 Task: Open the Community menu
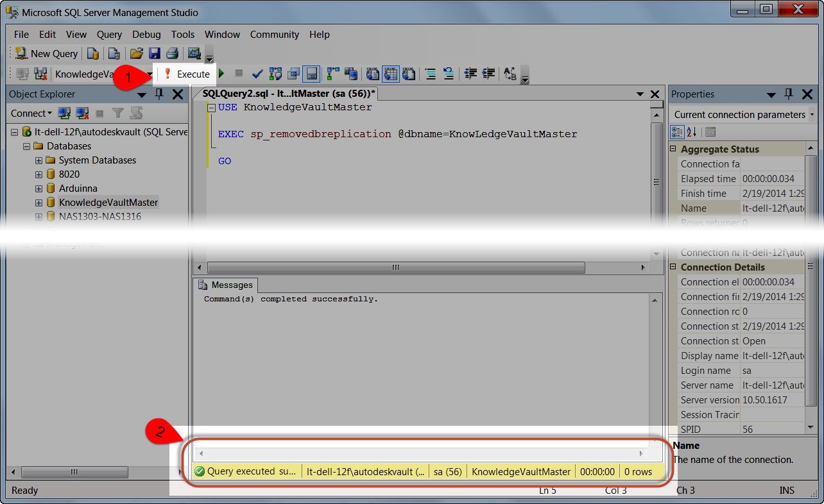pyautogui.click(x=275, y=35)
